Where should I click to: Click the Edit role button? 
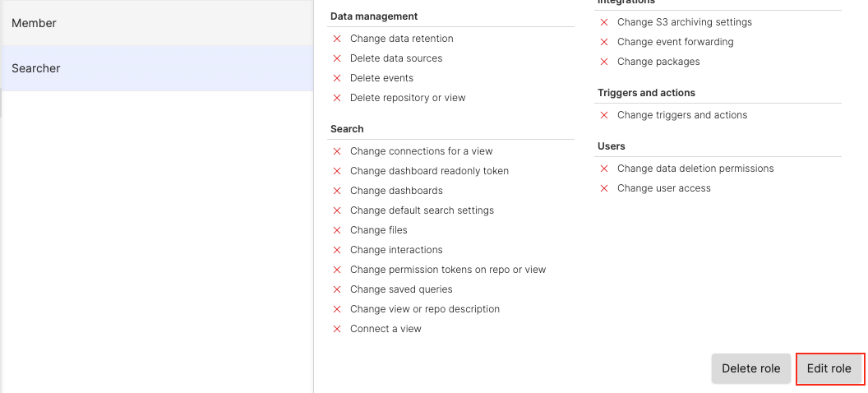tap(829, 368)
